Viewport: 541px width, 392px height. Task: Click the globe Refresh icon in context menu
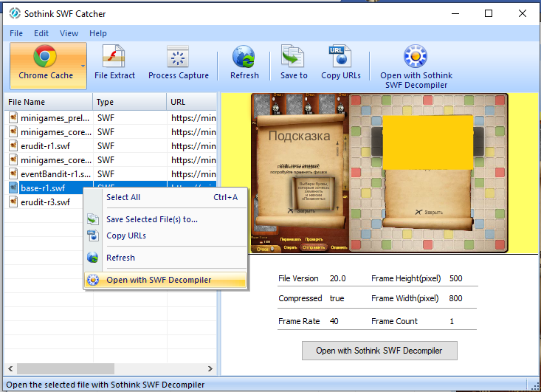[92, 258]
